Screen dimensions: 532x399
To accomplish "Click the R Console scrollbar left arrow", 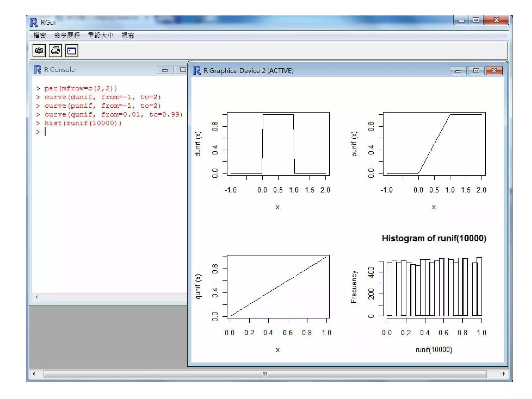I will click(37, 297).
